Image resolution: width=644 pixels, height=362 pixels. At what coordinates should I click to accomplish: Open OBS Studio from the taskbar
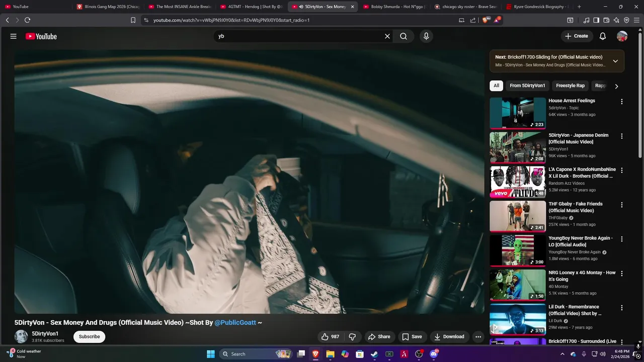[419, 354]
